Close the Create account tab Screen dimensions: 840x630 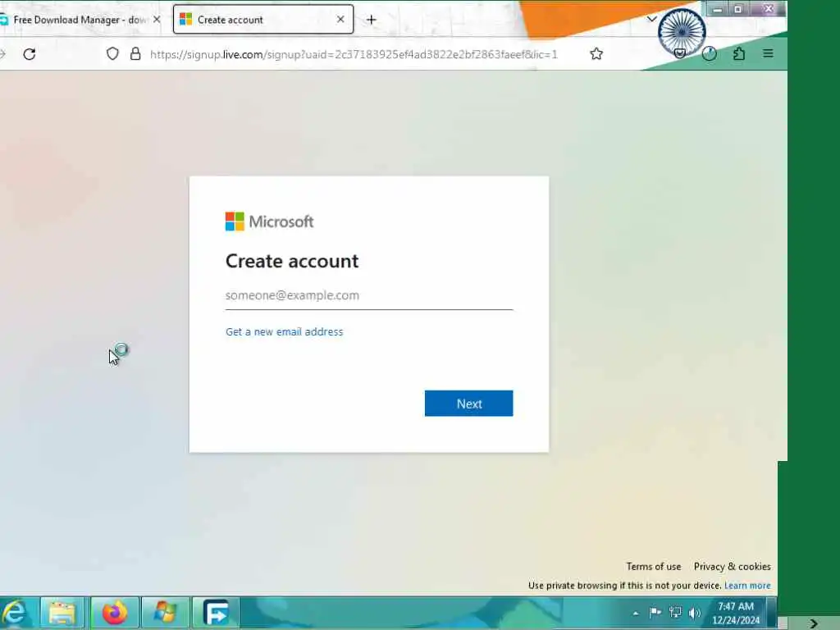pos(340,20)
